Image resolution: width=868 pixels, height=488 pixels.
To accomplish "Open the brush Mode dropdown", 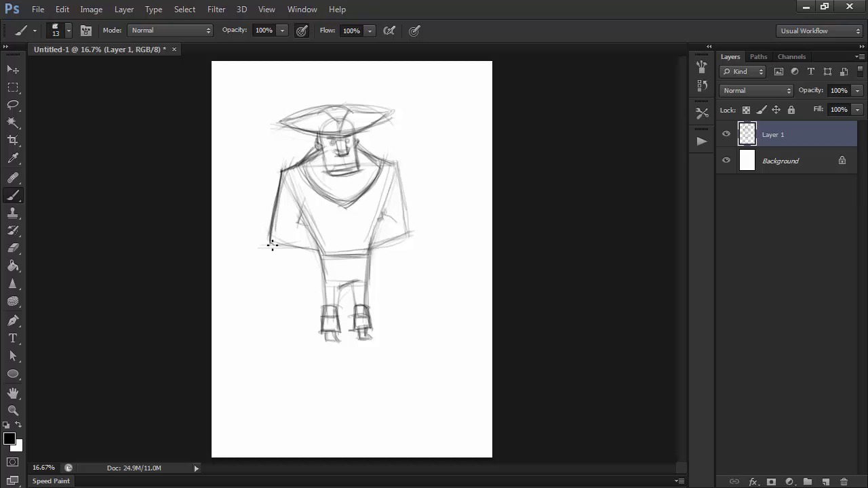I will tap(170, 30).
